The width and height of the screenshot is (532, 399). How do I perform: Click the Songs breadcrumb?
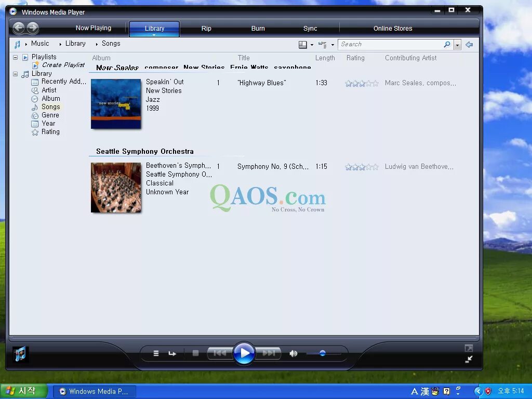point(111,44)
